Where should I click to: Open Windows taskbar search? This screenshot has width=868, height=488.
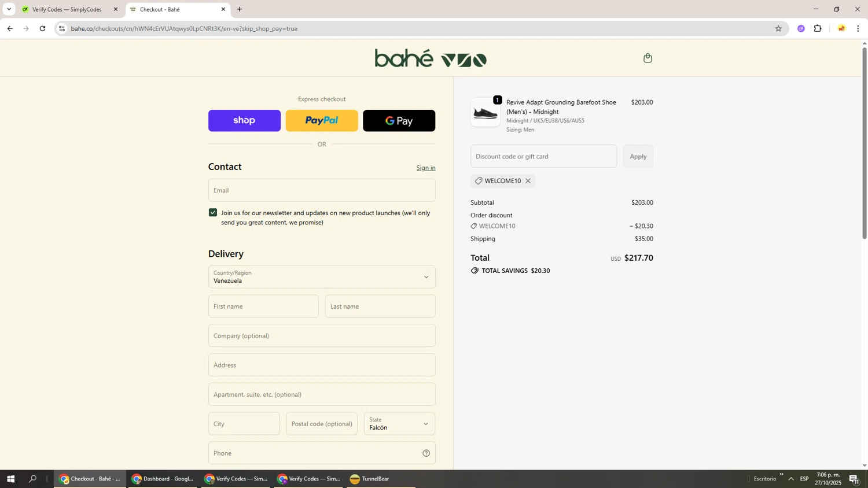(33, 479)
